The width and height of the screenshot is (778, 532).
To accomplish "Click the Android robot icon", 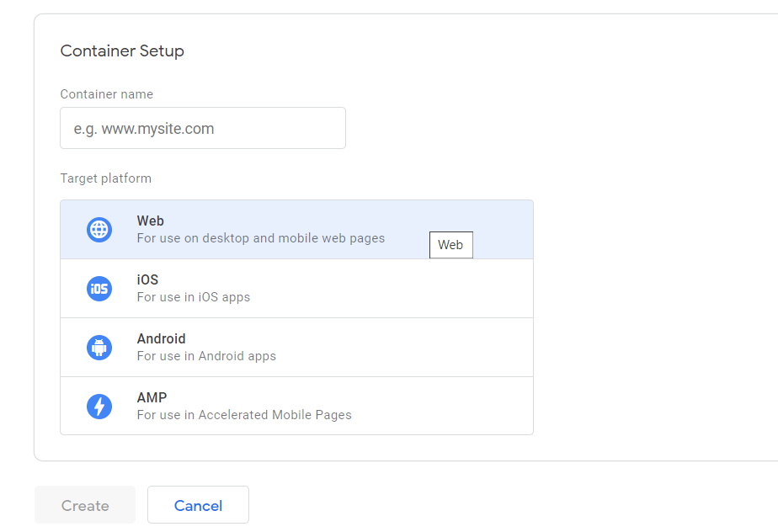I will click(x=99, y=348).
